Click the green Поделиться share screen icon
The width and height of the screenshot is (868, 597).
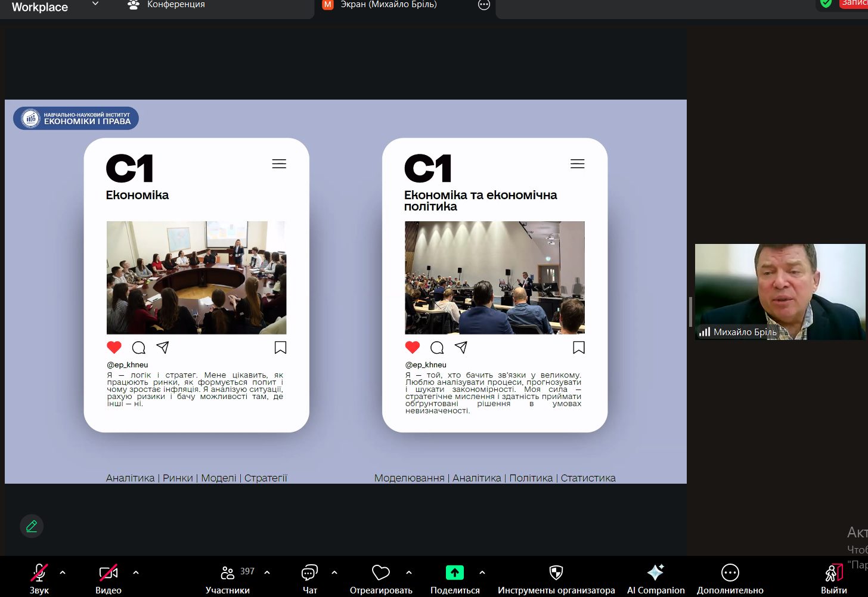[x=455, y=573]
